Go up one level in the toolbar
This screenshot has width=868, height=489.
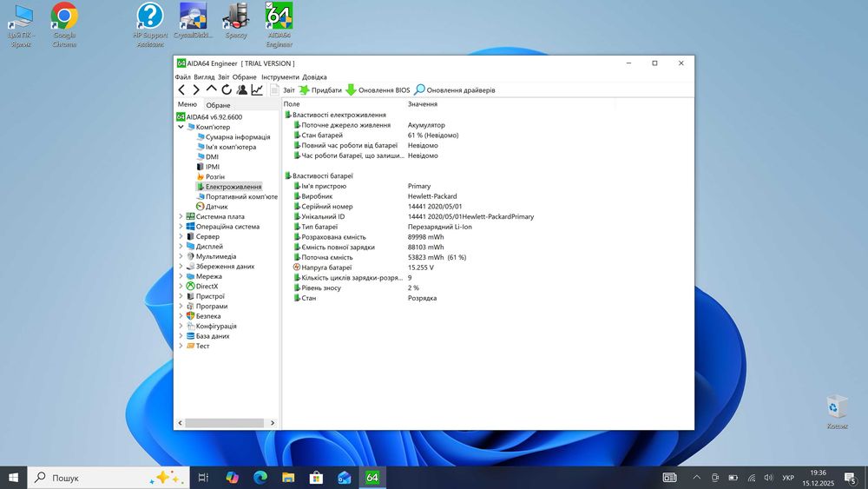tap(211, 89)
